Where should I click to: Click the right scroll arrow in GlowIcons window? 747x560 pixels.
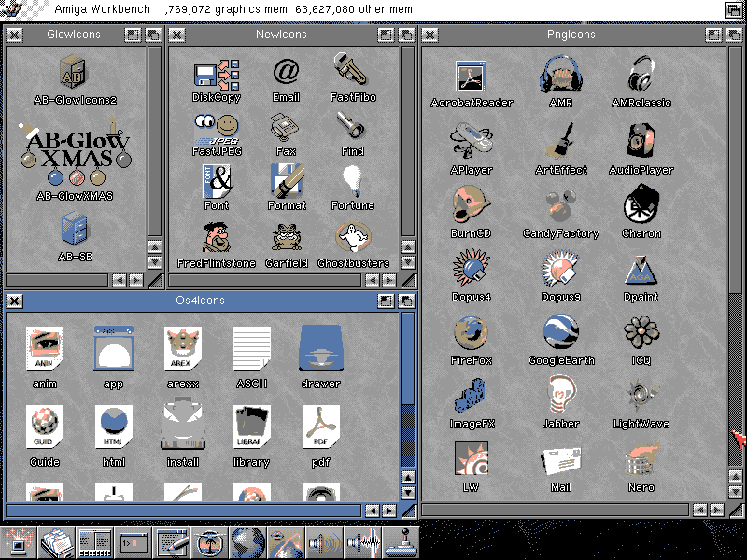click(135, 281)
